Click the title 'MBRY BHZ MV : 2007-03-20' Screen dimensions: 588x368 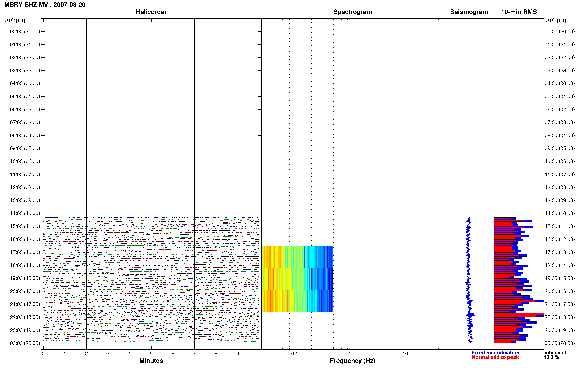45,5
